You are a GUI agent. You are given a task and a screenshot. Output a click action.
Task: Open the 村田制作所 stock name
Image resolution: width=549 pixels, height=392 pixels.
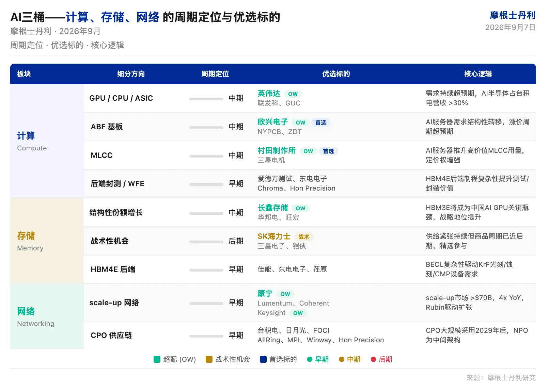[x=277, y=151]
